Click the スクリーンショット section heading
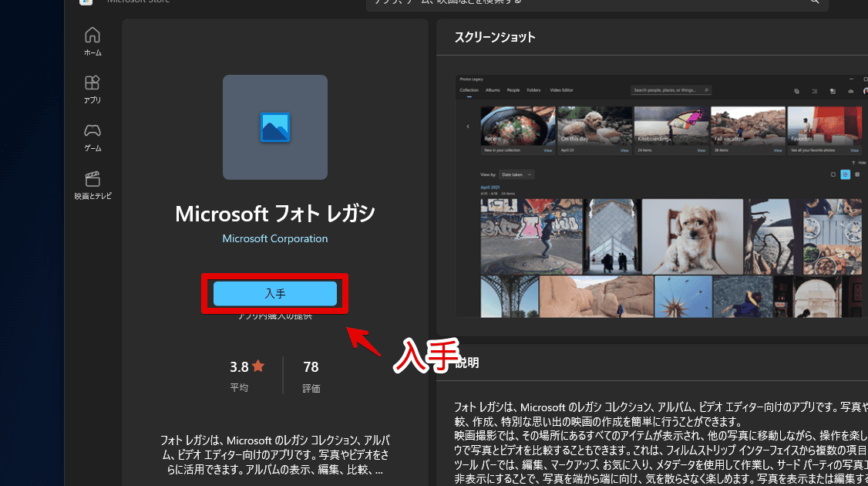This screenshot has width=868, height=486. [x=495, y=37]
